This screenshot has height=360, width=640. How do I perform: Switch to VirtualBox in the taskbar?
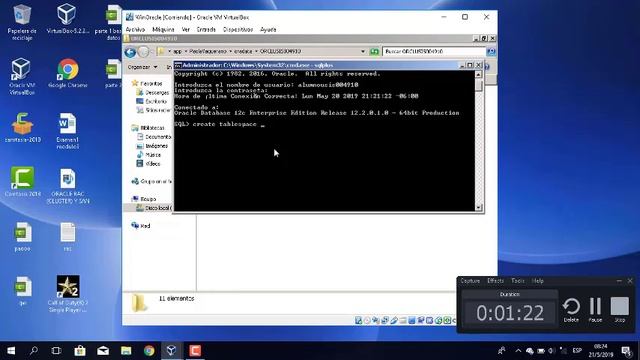171,350
